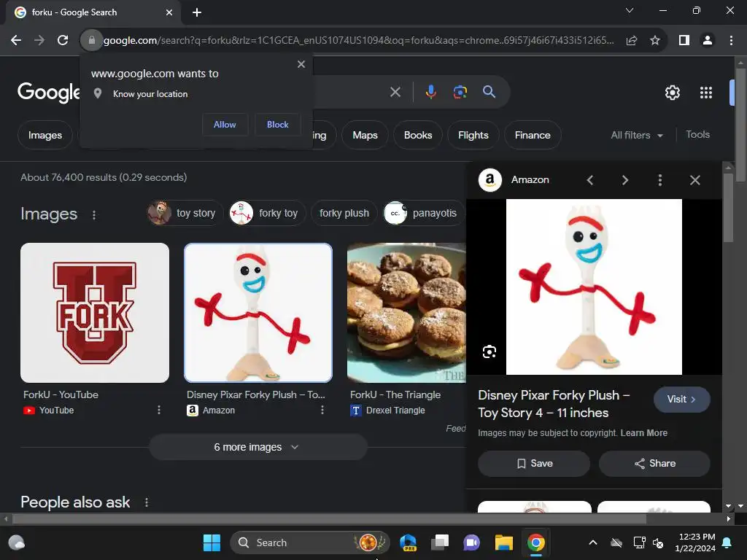Open ForkU - The Triangle link

pyautogui.click(x=395, y=394)
